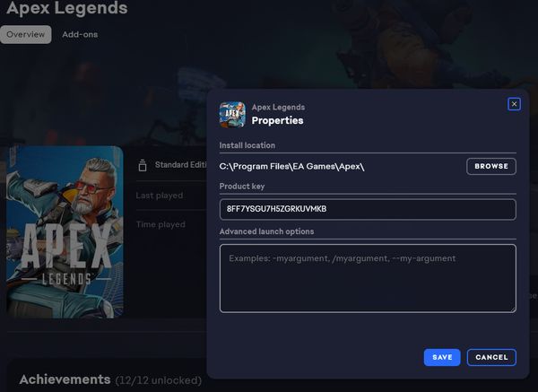
Task: Click the Achievements section heading
Action: pyautogui.click(x=65, y=379)
